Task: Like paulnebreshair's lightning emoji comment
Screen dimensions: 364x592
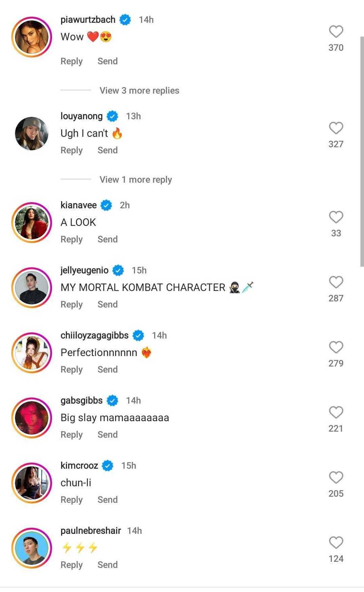Action: tap(336, 543)
